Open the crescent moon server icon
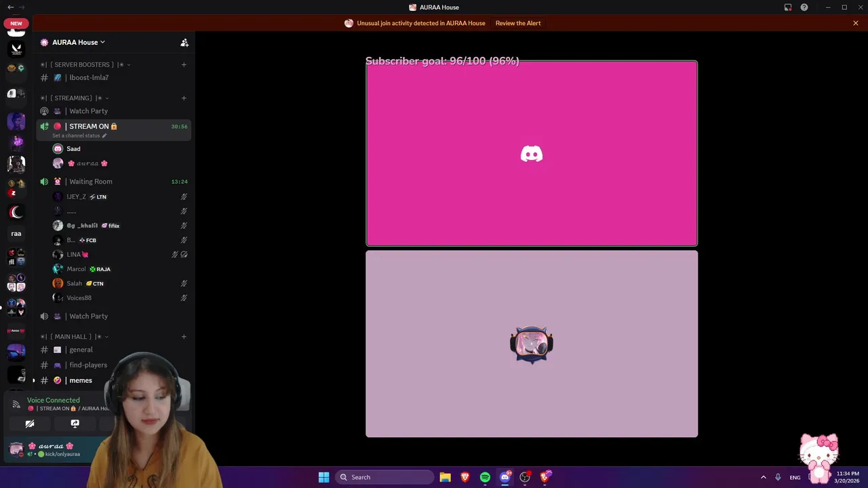The image size is (868, 488). [16, 212]
